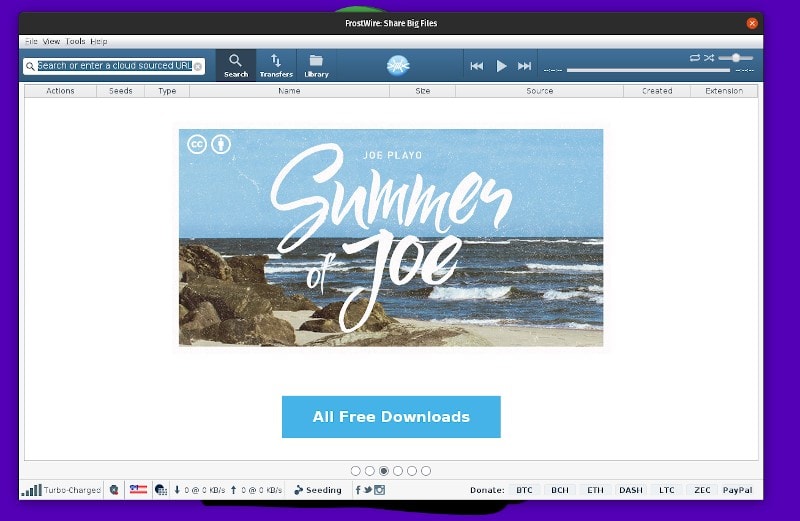Donate with DASH button
The height and width of the screenshot is (521, 800).
click(x=631, y=490)
